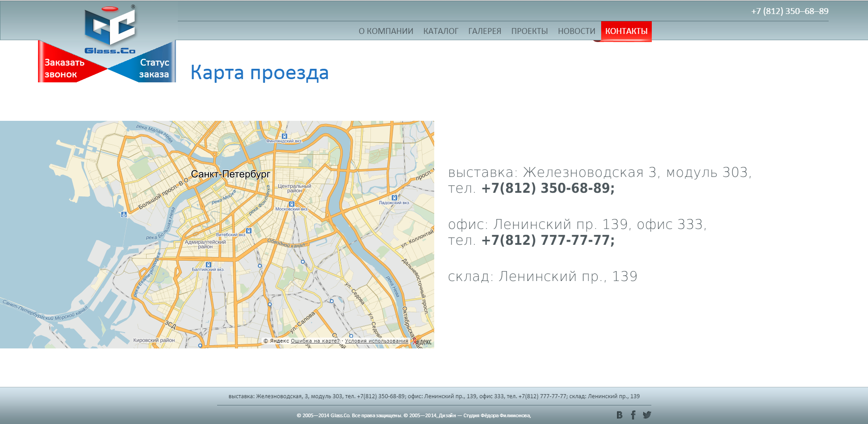Click the офис: Ленинский пр. 139 address line

tap(577, 224)
